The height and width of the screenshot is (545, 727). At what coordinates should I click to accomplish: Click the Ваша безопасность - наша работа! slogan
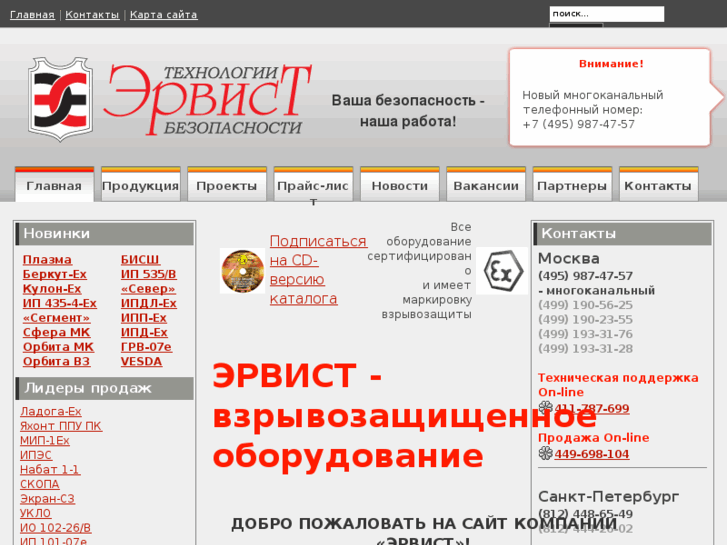(x=408, y=111)
